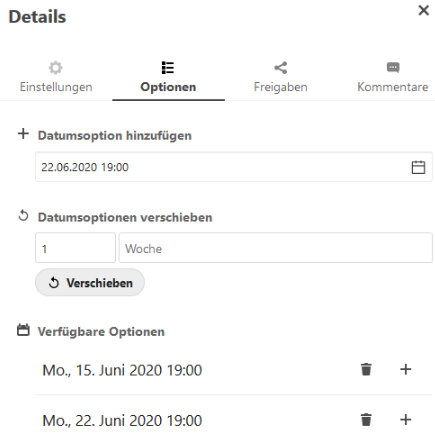
Task: Delete the 15. Juni 2020 option with its trash icon
Action: [x=366, y=369]
